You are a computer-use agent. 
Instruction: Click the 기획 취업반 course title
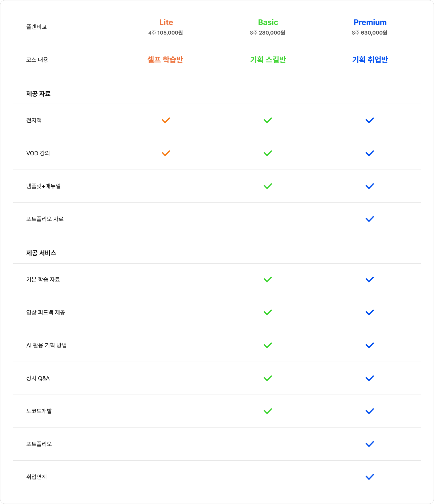click(x=370, y=59)
